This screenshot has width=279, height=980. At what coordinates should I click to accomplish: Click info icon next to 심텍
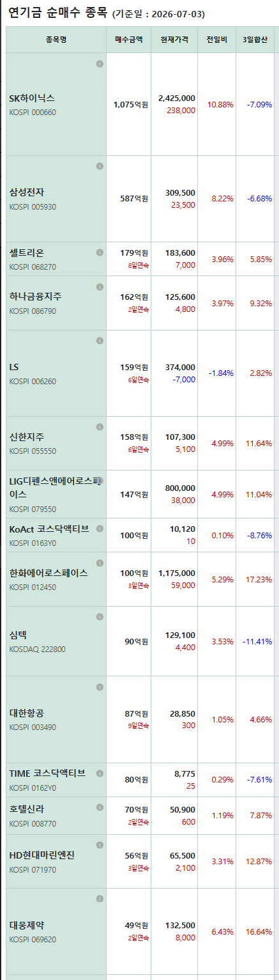pyautogui.click(x=100, y=617)
